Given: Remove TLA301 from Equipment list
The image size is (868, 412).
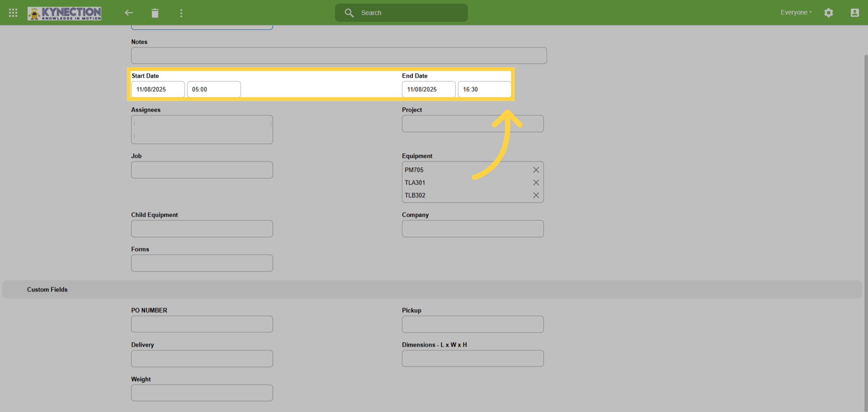Looking at the screenshot, I should click(536, 182).
